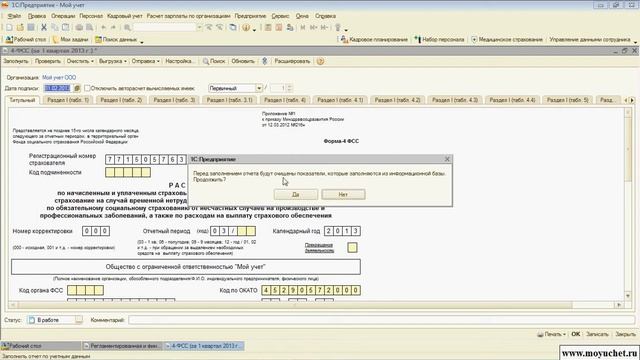Click the New document icon in main toolbar
This screenshot has width=640, height=360.
coord(9,27)
